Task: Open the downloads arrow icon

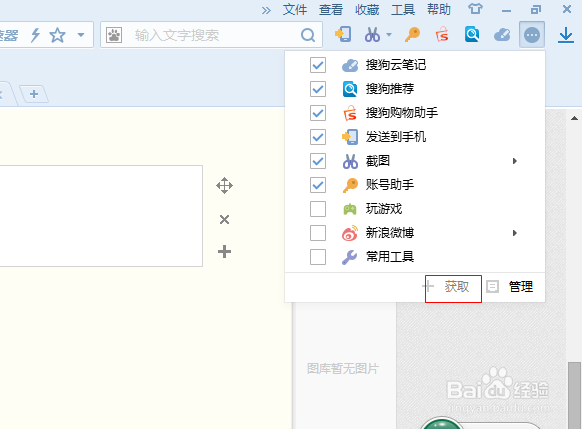Action: 566,35
